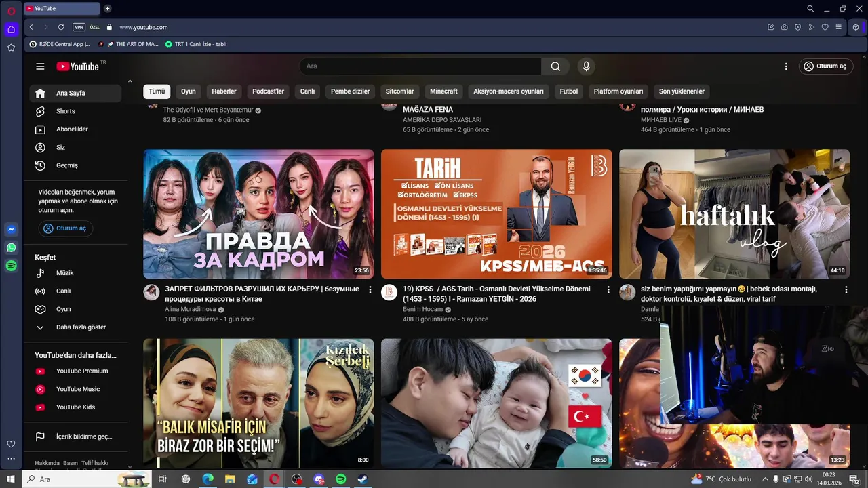This screenshot has width=868, height=488.
Task: Click Oturum aç button in sidebar
Action: coord(65,228)
